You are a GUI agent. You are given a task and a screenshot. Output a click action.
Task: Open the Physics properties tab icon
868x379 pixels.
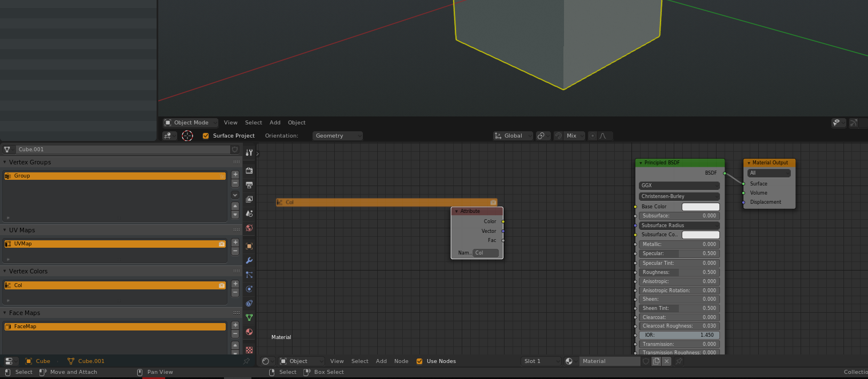coord(249,289)
